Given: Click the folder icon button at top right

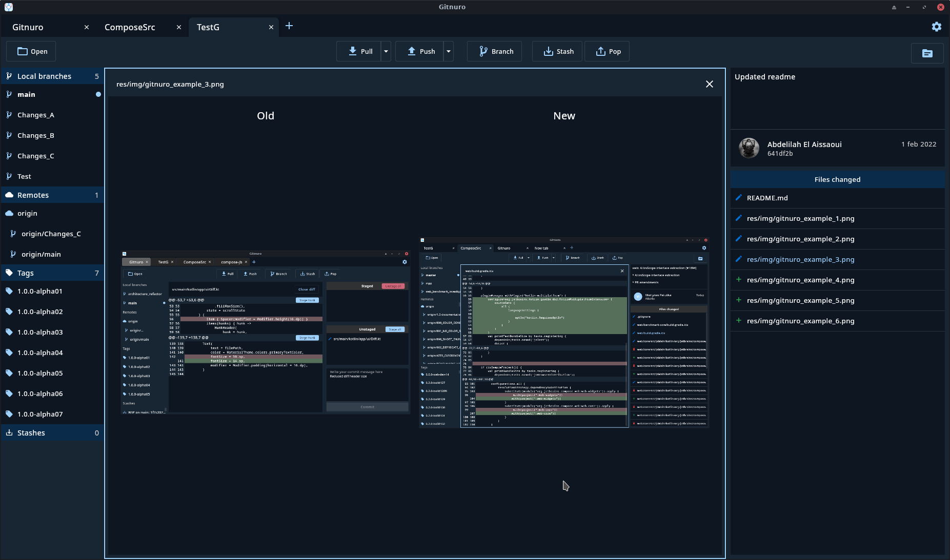Looking at the screenshot, I should tap(927, 53).
